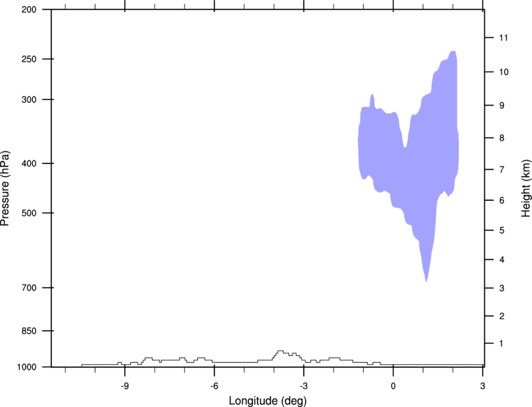Click the 4 km height label
Screen dimensions: 532x407
[x=502, y=260]
